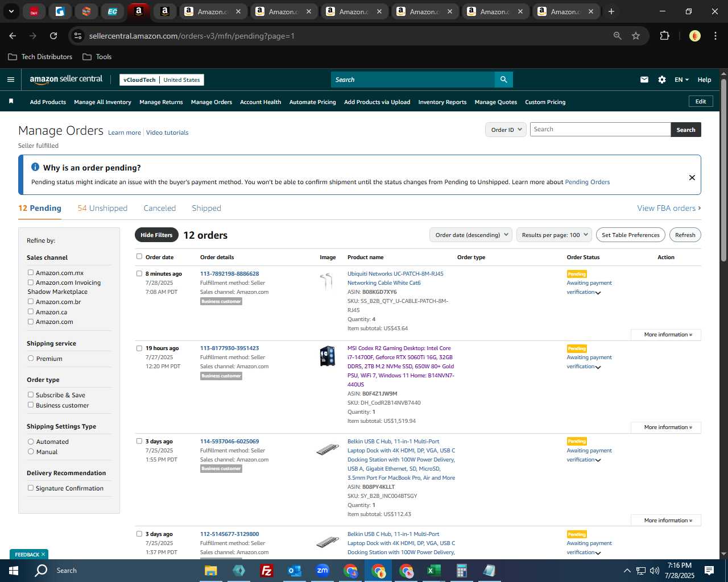
Task: Check the Amazon.com.br sales channel filter
Action: [31, 302]
